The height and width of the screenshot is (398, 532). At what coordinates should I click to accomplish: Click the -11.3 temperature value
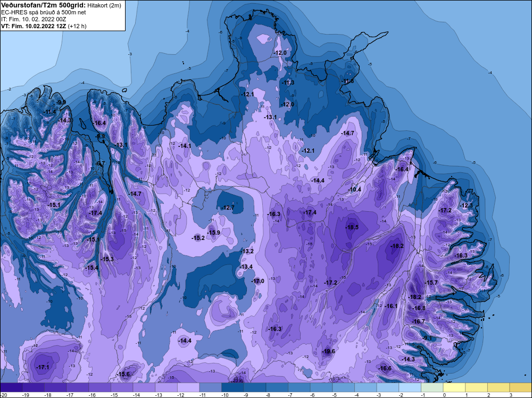(288, 82)
